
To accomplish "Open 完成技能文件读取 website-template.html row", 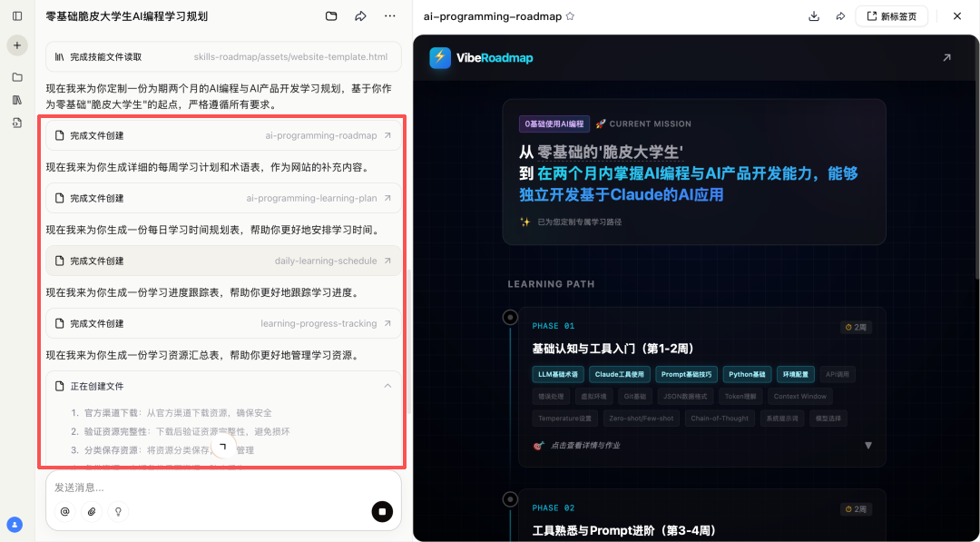I will 224,57.
